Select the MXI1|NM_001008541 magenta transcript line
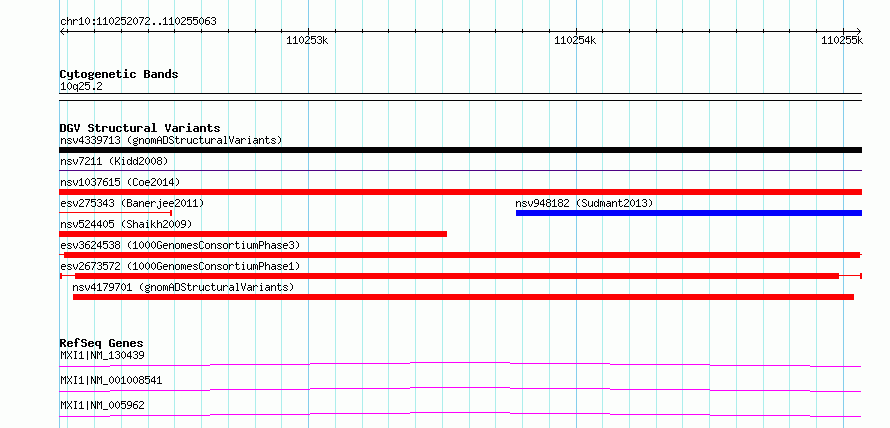Viewport: 890px width, 428px height. [x=460, y=389]
